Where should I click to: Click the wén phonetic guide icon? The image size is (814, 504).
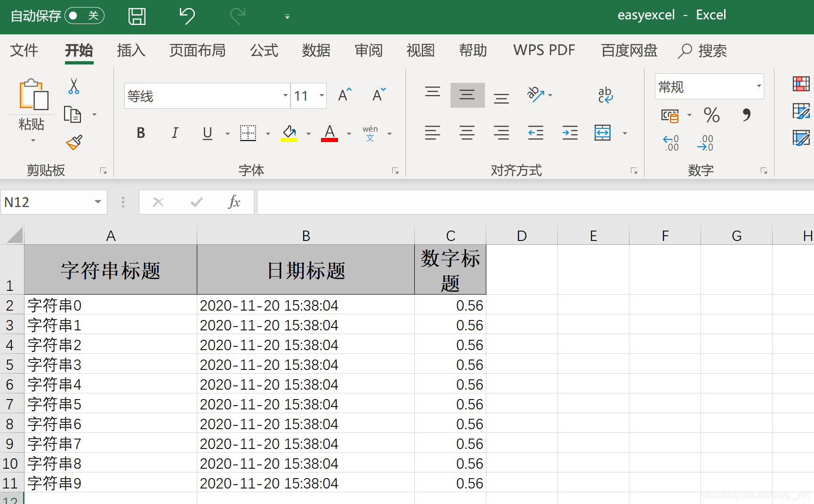(x=371, y=133)
